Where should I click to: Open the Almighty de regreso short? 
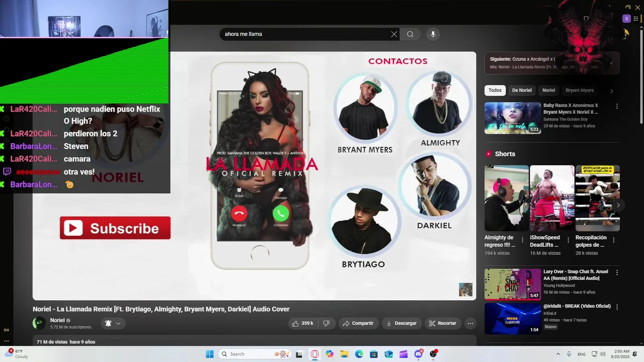click(506, 198)
